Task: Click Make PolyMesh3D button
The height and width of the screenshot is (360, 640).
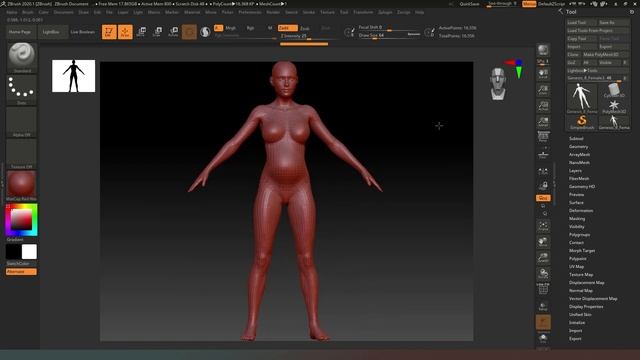Action: pyautogui.click(x=606, y=54)
